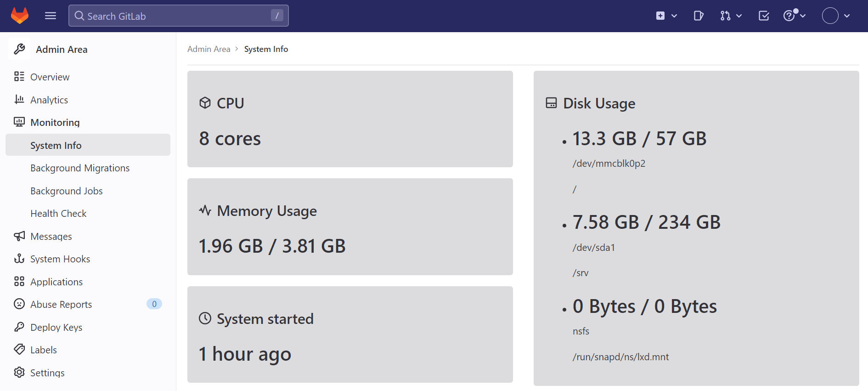Click the Analytics chart icon
The image size is (868, 391).
point(19,99)
